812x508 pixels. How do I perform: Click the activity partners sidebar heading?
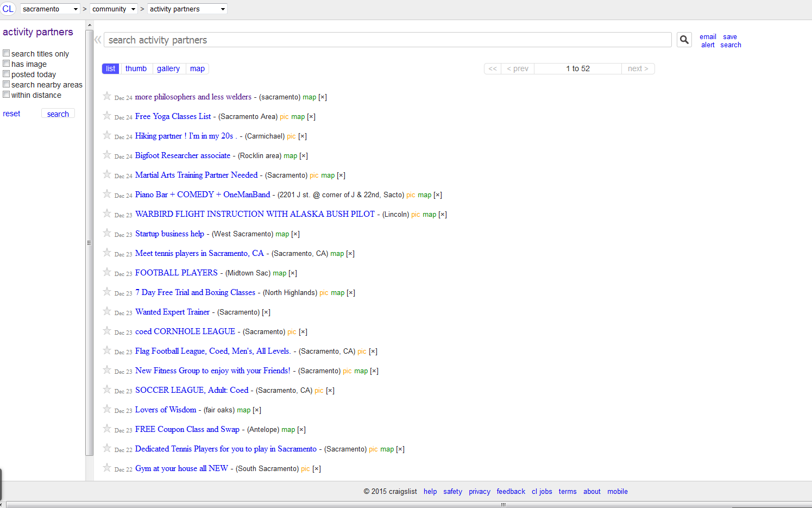click(x=37, y=32)
